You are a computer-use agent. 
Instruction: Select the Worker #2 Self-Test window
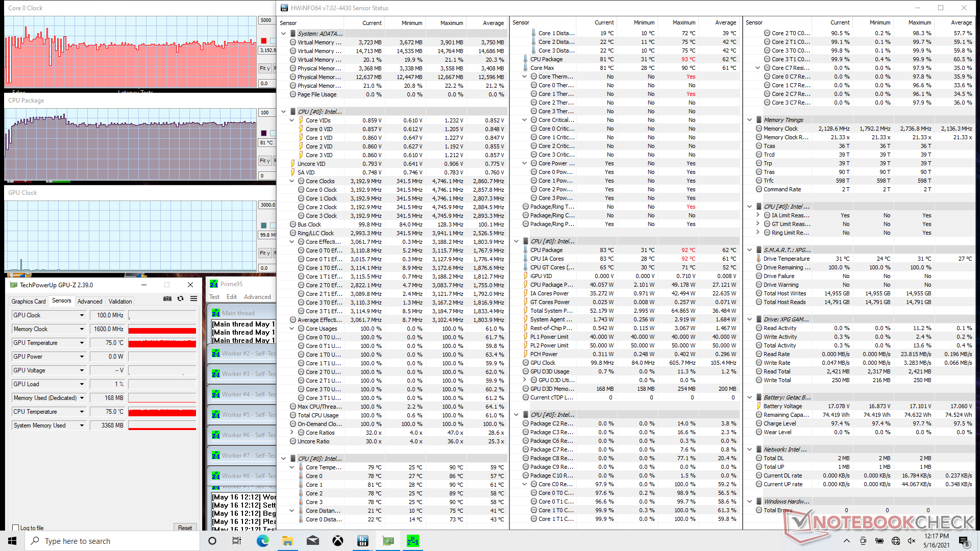tap(242, 354)
